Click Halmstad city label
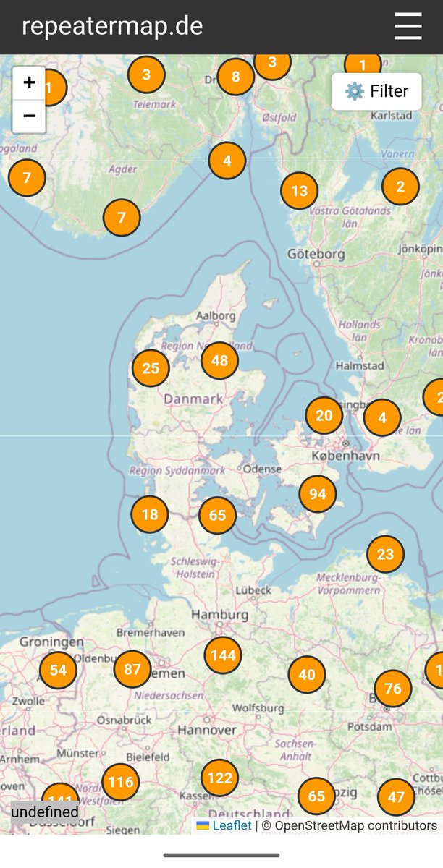The image size is (443, 868). tap(360, 366)
